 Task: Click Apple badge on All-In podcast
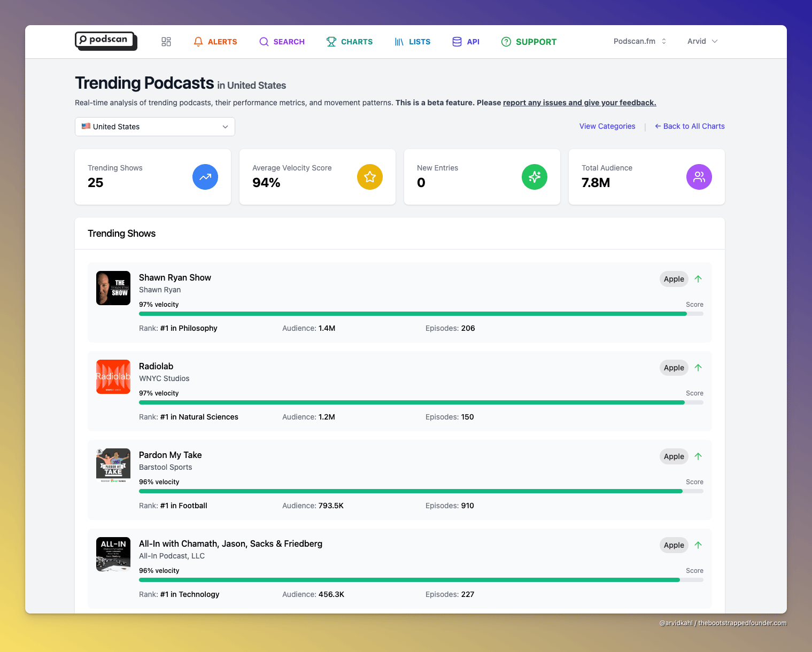[x=674, y=545]
